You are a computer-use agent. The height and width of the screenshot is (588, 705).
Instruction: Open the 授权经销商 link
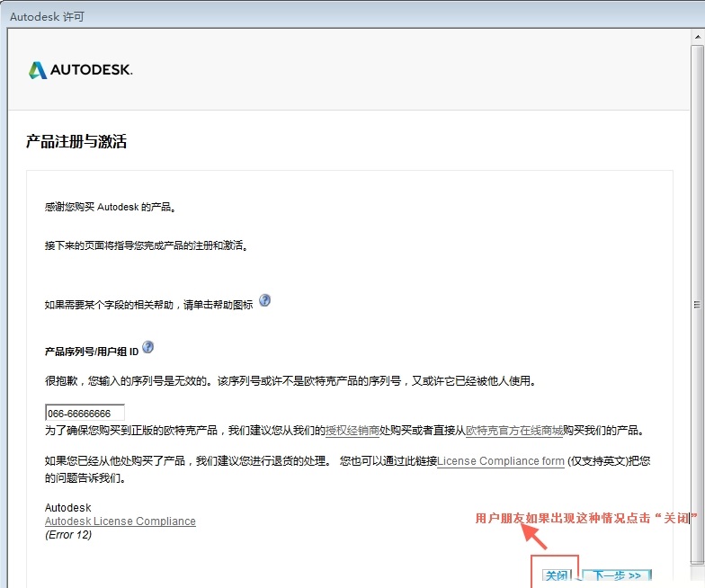pos(352,431)
